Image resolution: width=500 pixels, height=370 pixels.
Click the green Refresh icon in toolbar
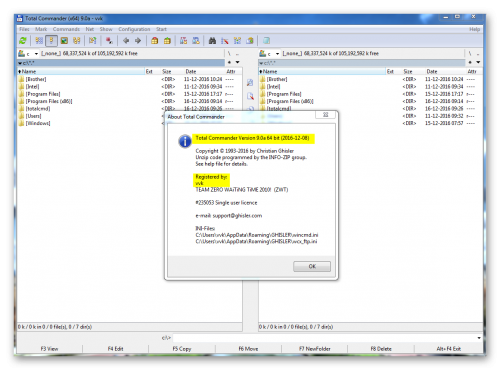coord(23,41)
